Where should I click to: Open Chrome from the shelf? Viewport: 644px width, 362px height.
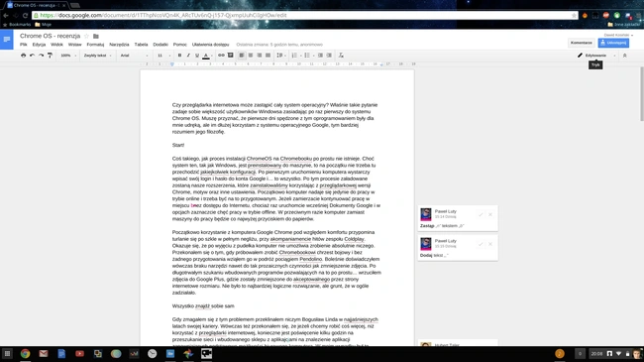(x=25, y=353)
